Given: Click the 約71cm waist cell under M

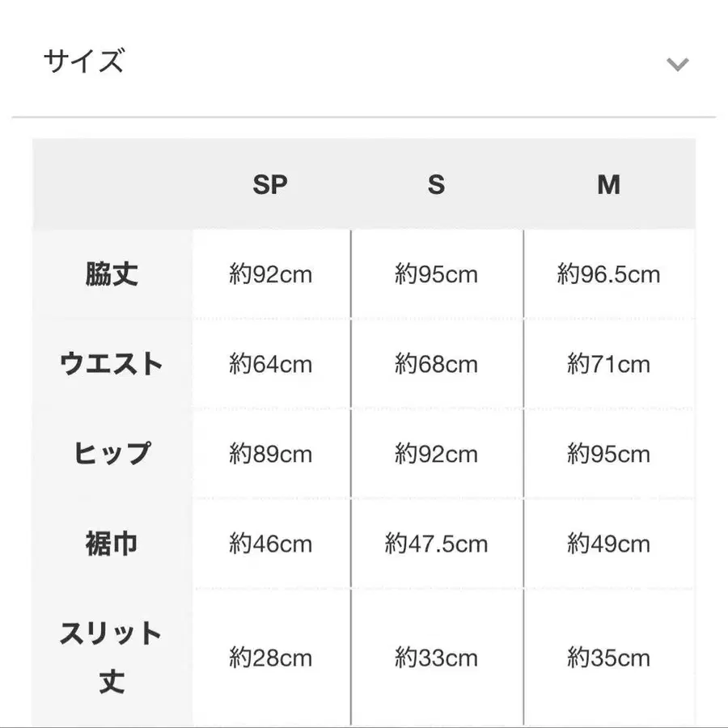Looking at the screenshot, I should coord(609,365).
